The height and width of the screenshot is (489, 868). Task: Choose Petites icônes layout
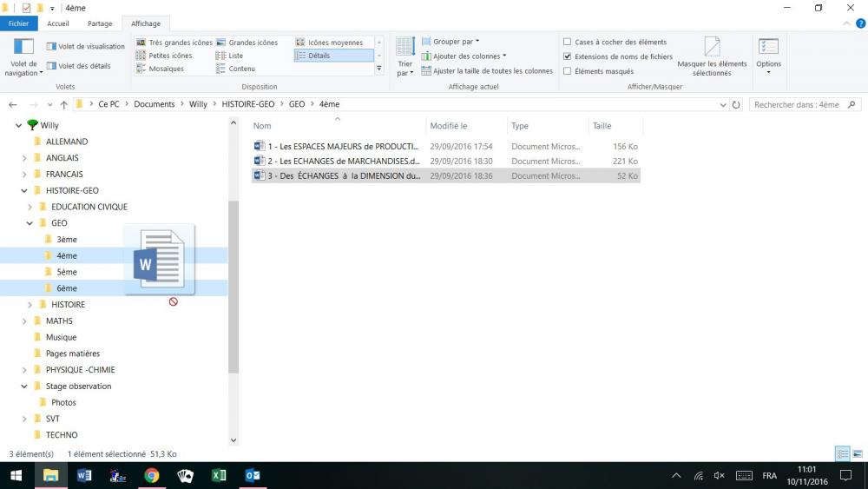point(164,56)
